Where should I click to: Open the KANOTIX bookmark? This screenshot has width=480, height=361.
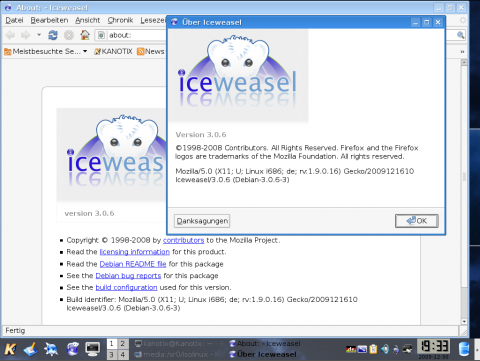[113, 51]
